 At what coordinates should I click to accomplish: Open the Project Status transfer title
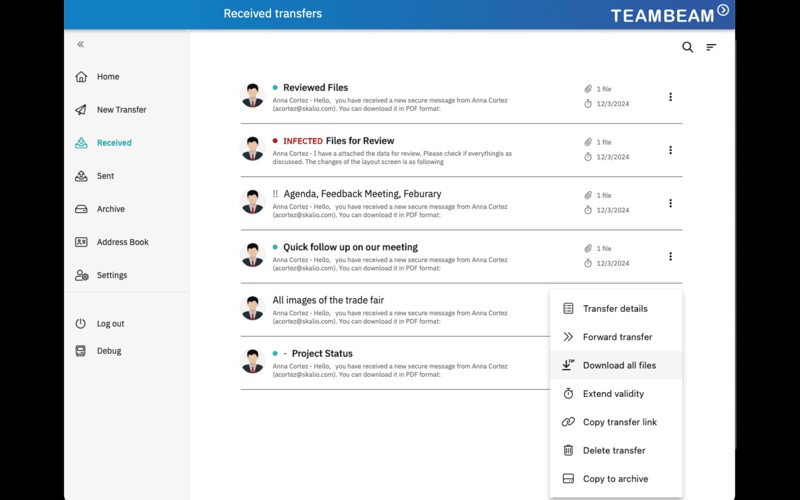tap(322, 354)
